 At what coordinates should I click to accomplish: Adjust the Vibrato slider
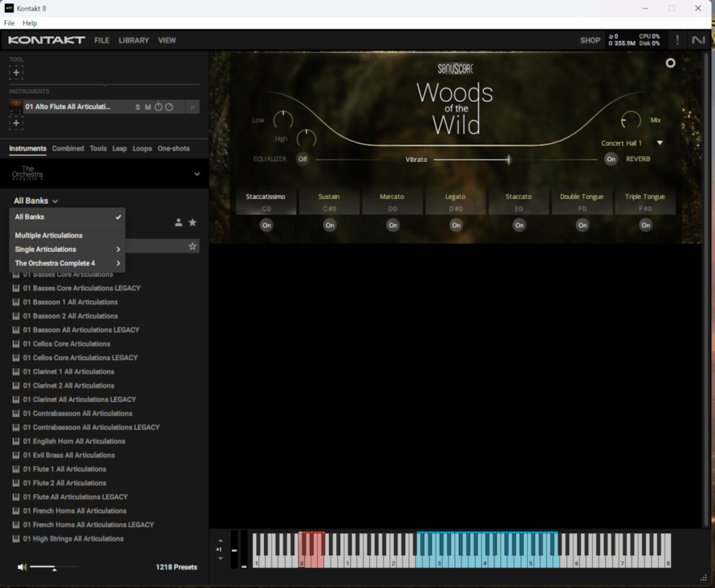pyautogui.click(x=508, y=159)
